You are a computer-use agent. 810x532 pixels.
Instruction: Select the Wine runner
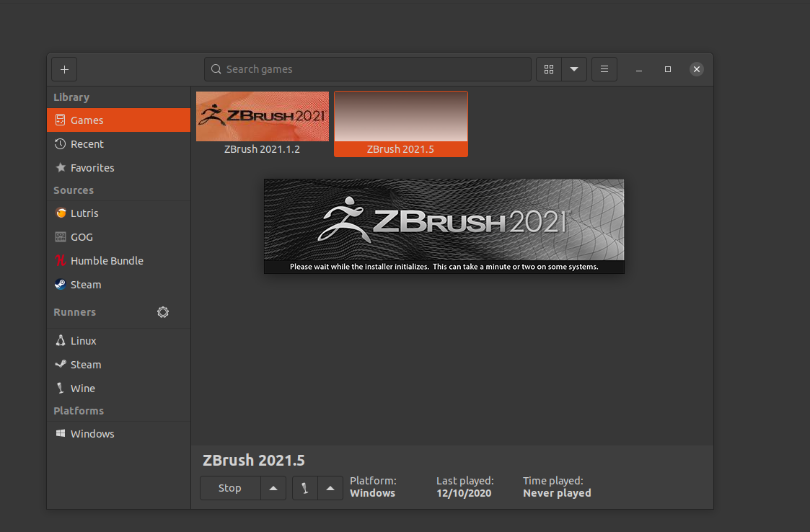pos(118,389)
